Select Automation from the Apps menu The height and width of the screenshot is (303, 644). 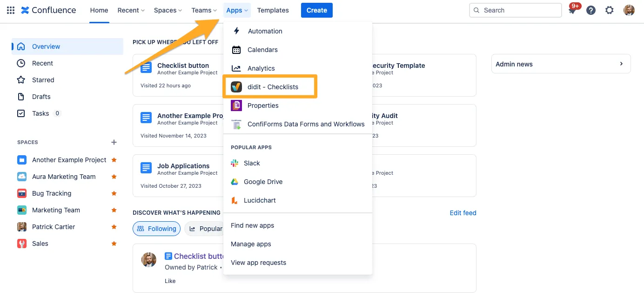coord(298,31)
